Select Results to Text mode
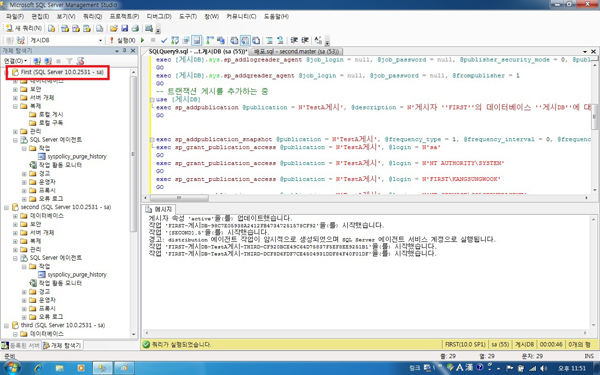The image size is (600, 375). click(234, 40)
